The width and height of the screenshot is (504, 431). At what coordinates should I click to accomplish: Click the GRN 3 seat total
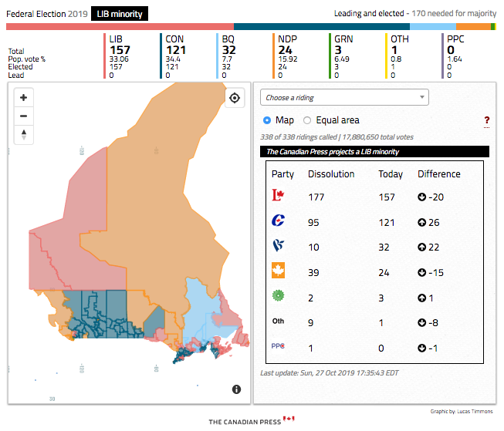[338, 50]
